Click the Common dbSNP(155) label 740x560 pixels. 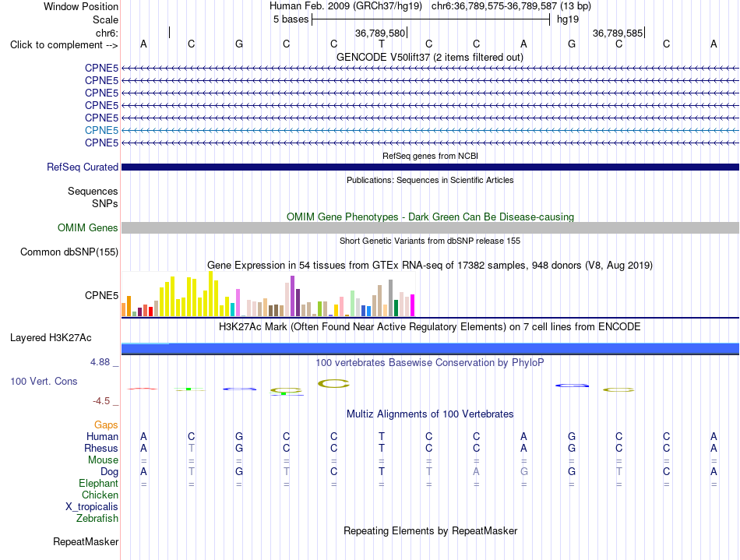(69, 252)
